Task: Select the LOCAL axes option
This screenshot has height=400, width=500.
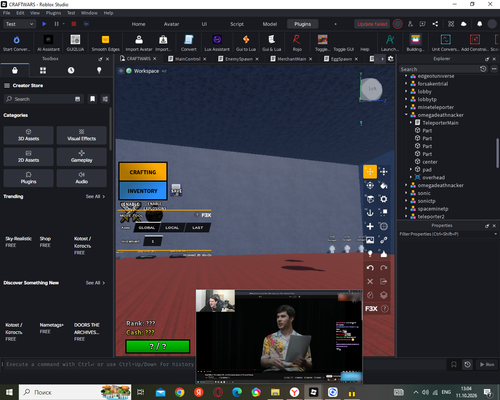Action: click(x=172, y=228)
